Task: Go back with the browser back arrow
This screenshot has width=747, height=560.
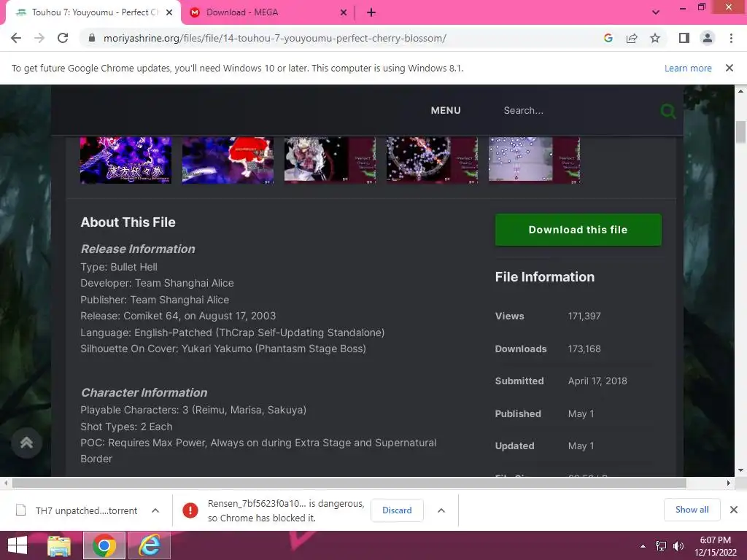Action: (16, 38)
